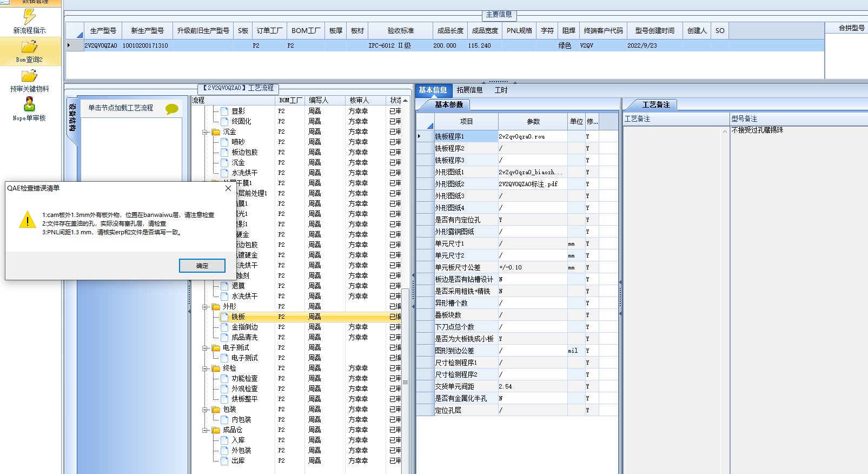Image resolution: width=868 pixels, height=474 pixels.
Task: Click the document icon of 功能检查 step
Action: coord(224,378)
